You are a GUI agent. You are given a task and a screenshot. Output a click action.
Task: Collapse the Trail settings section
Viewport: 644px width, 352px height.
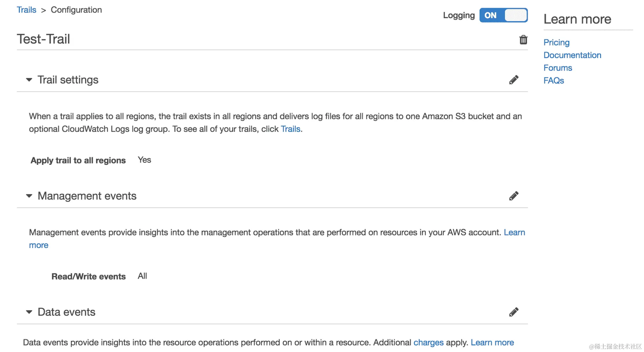(x=29, y=80)
